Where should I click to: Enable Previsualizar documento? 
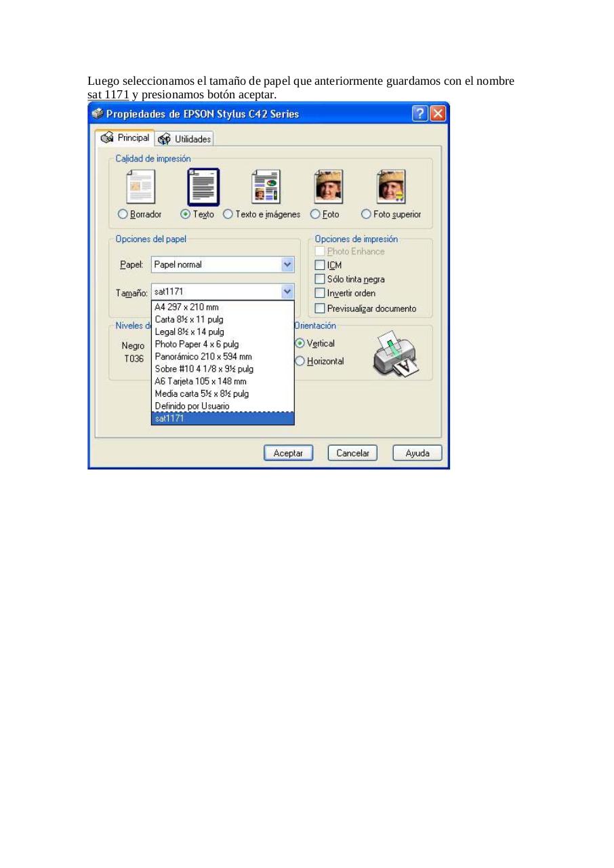[x=319, y=308]
